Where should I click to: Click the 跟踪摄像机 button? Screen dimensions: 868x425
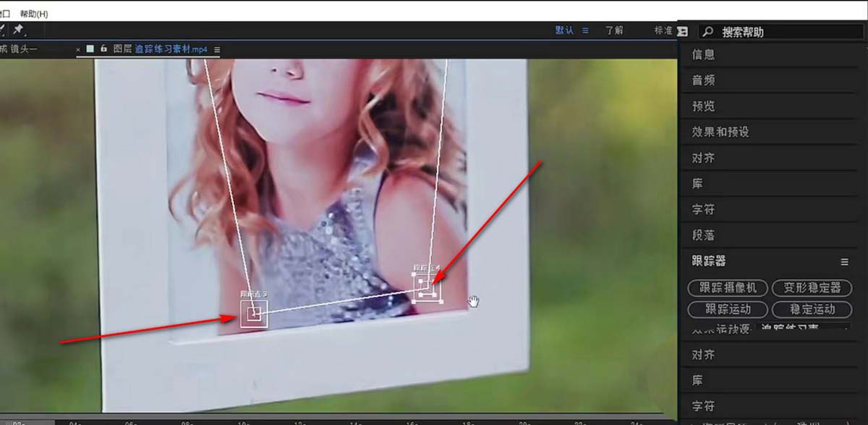pyautogui.click(x=728, y=287)
